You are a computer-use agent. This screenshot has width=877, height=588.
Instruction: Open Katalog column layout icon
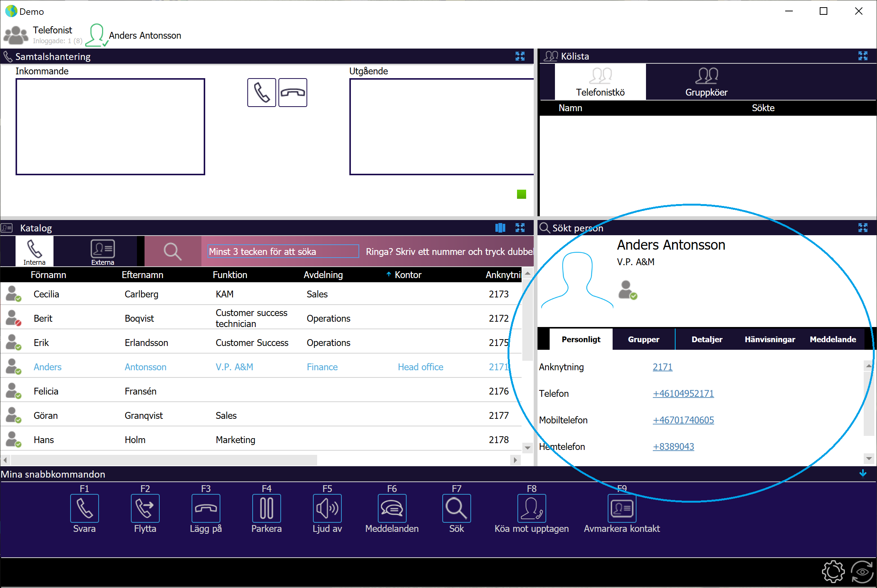coord(500,228)
